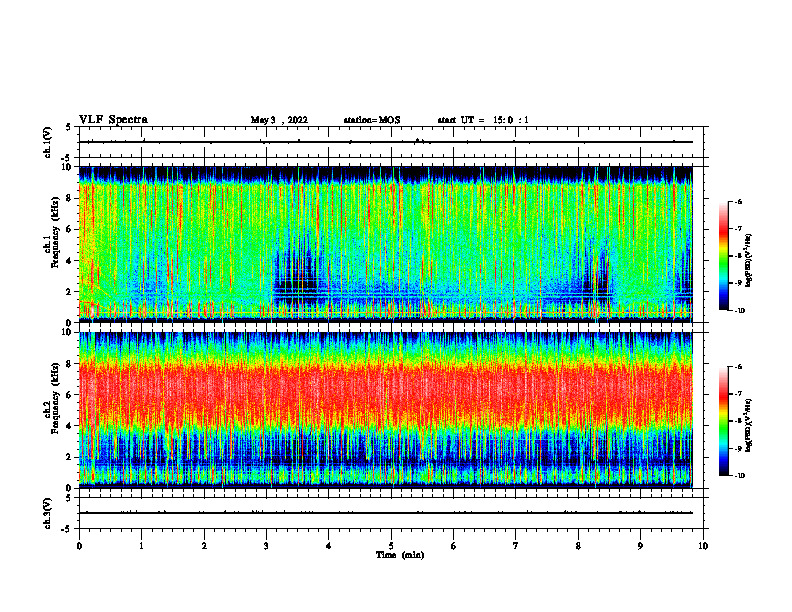Image resolution: width=792 pixels, height=612 pixels.
Task: Click the 'start UT = 15:0 :1' text
Action: (483, 120)
